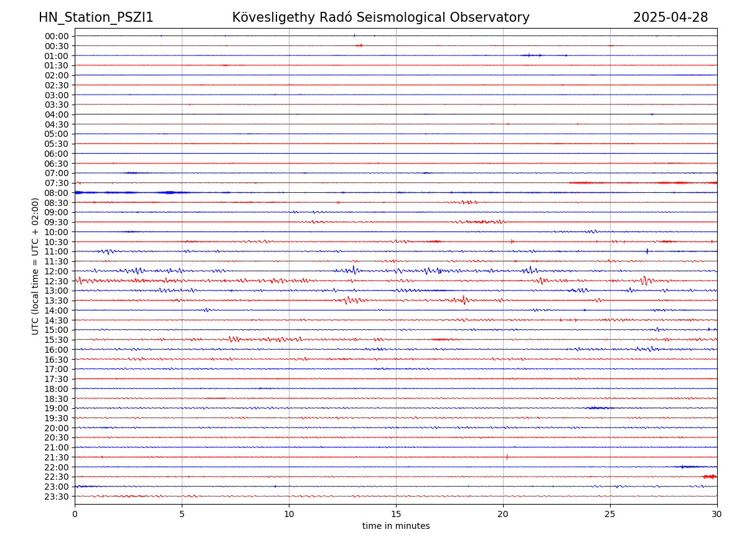Select the 23:30 row time label
This screenshot has height=560, width=747.
(57, 497)
